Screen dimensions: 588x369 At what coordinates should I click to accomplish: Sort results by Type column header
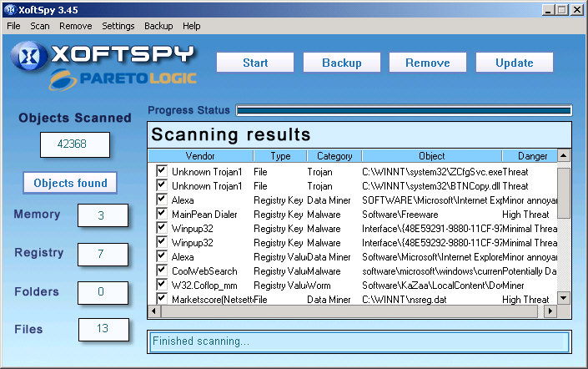[x=280, y=156]
